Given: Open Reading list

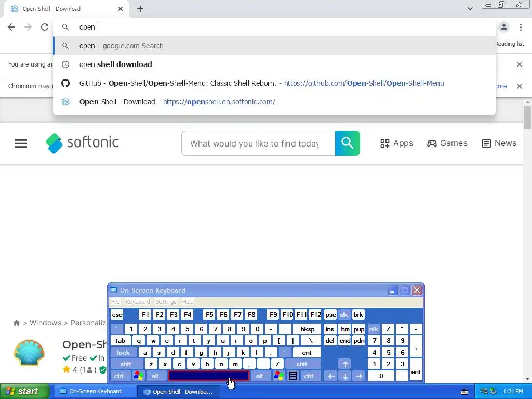Looking at the screenshot, I should [509, 44].
